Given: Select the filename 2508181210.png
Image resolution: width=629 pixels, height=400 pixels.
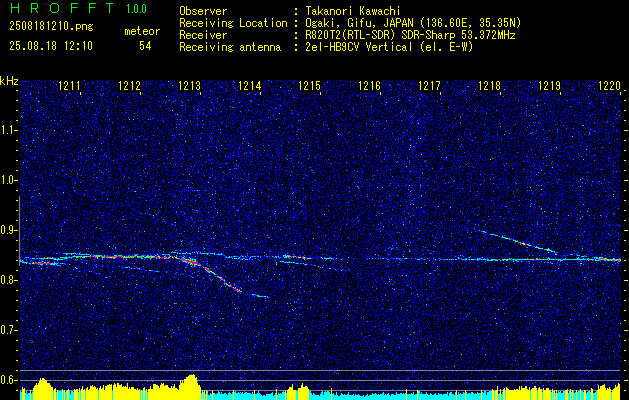Looking at the screenshot, I should [51, 27].
